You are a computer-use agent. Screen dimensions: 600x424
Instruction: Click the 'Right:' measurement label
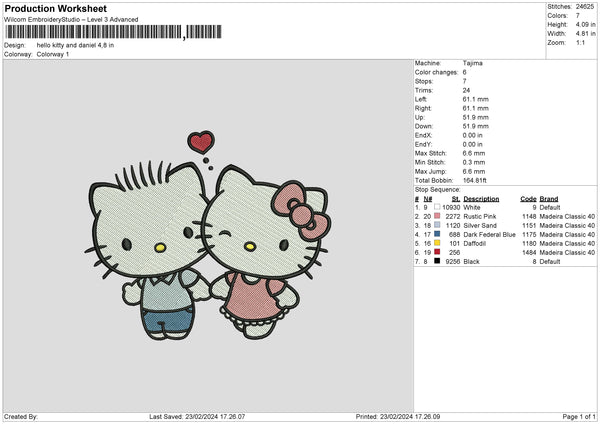click(423, 108)
